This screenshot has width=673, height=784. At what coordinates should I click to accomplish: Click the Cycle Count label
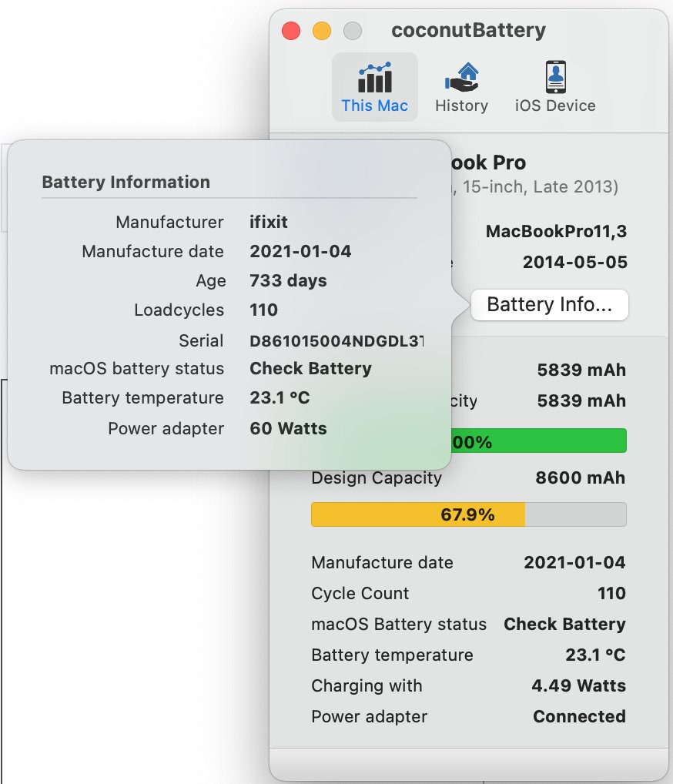pos(360,594)
